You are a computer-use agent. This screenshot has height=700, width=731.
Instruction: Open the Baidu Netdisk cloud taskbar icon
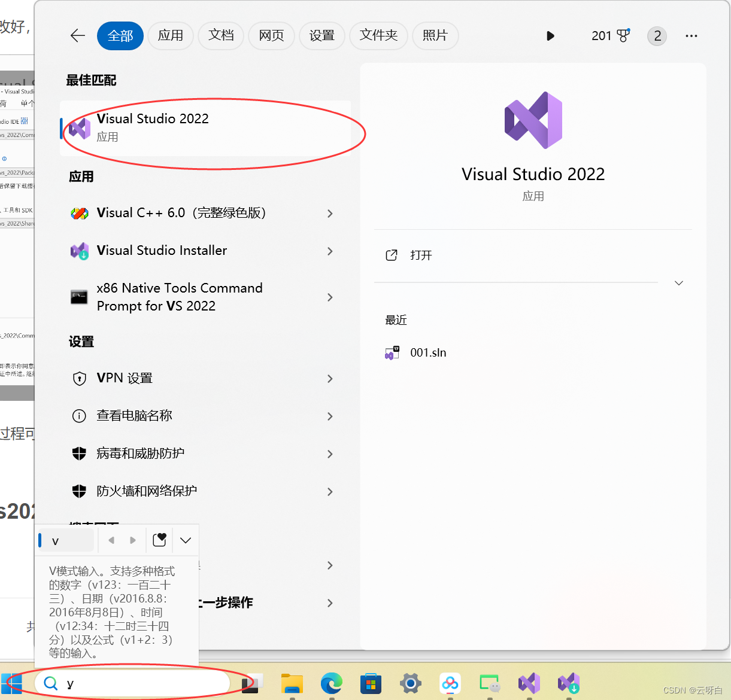(450, 683)
